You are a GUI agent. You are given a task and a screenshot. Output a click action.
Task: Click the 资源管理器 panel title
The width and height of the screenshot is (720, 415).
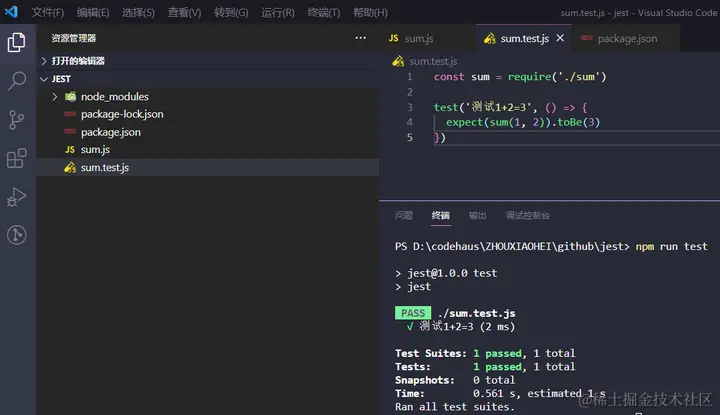73,38
